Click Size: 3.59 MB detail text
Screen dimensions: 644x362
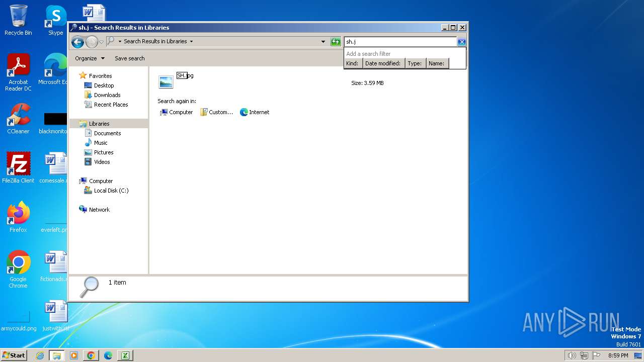[367, 83]
